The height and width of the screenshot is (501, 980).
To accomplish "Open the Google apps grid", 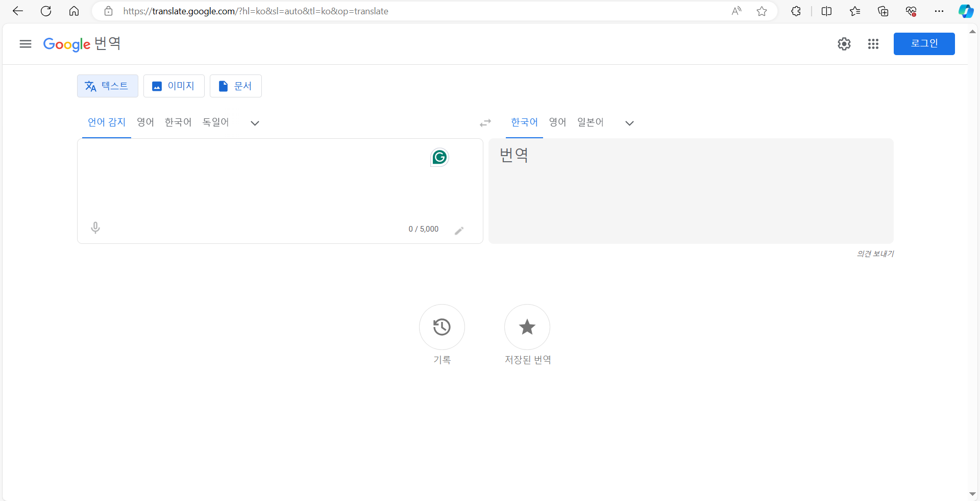I will pyautogui.click(x=873, y=44).
